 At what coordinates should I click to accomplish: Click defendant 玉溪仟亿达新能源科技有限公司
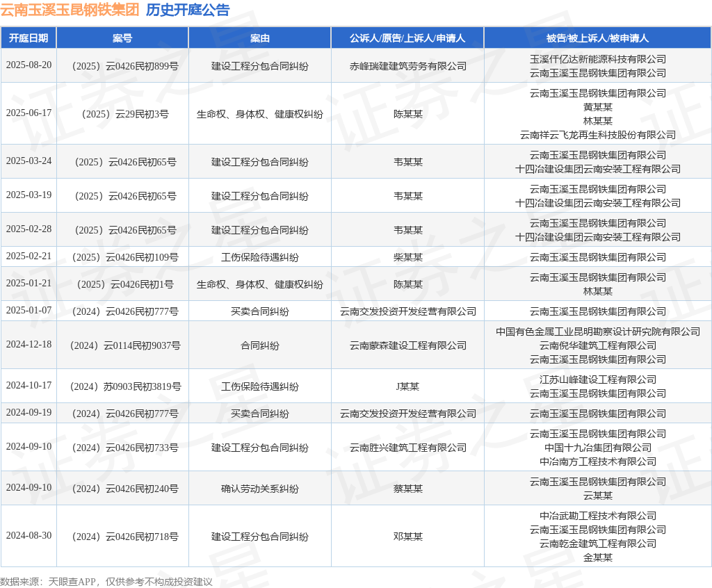597,59
